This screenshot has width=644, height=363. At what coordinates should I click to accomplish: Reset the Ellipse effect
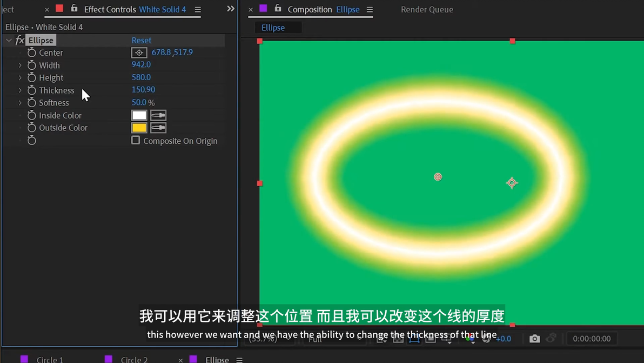point(142,40)
